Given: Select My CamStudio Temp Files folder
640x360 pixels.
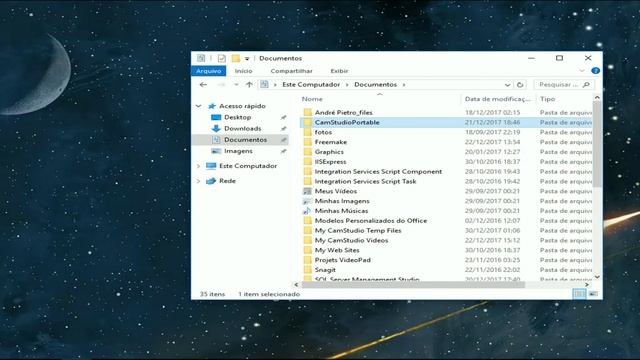Looking at the screenshot, I should [358, 231].
